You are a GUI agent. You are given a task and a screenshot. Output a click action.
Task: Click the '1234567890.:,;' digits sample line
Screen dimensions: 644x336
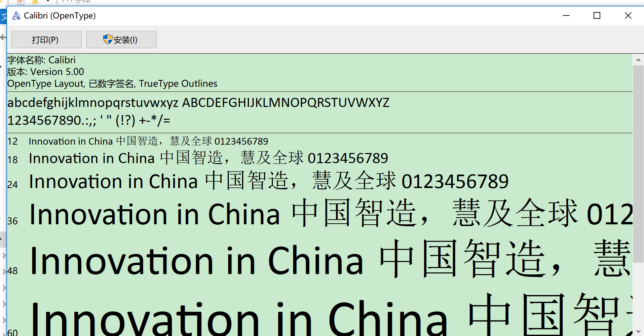pyautogui.click(x=89, y=120)
